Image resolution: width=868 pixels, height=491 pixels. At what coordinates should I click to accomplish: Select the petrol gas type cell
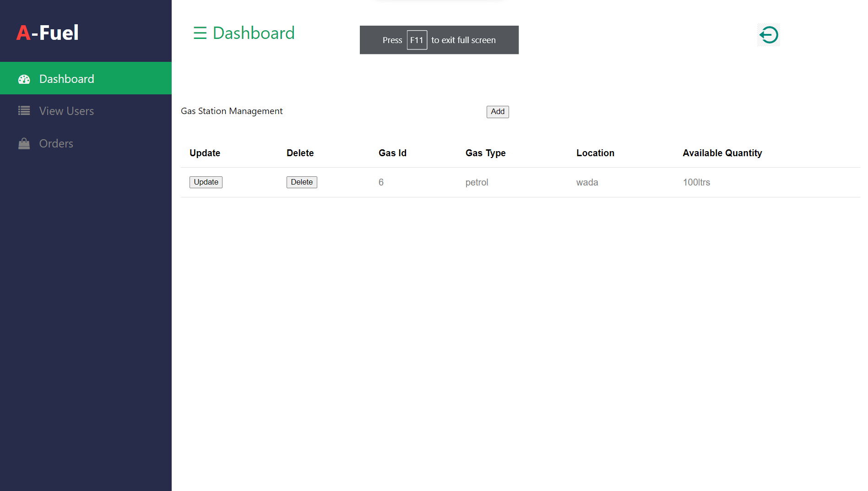(477, 182)
